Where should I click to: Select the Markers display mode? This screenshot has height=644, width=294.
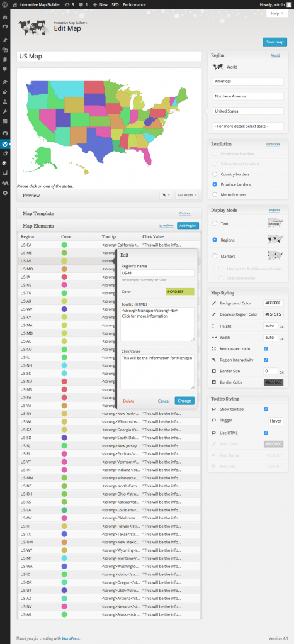(x=215, y=256)
